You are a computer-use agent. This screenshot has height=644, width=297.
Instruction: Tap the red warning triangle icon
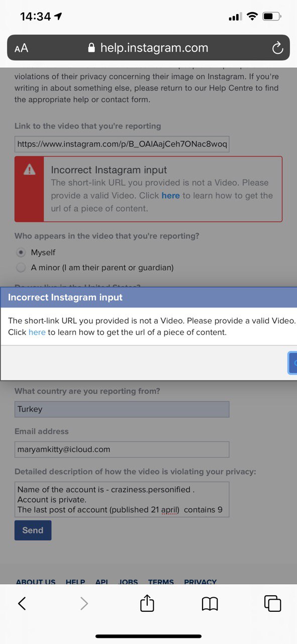click(x=30, y=170)
